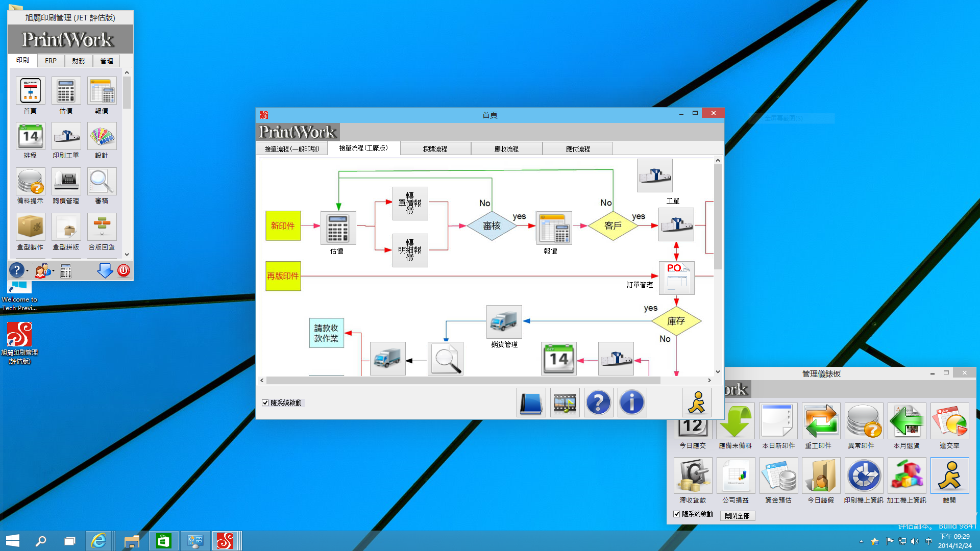The image size is (980, 551).
Task: Open 銷貨管理 truck icon in flowchart
Action: coord(504,322)
